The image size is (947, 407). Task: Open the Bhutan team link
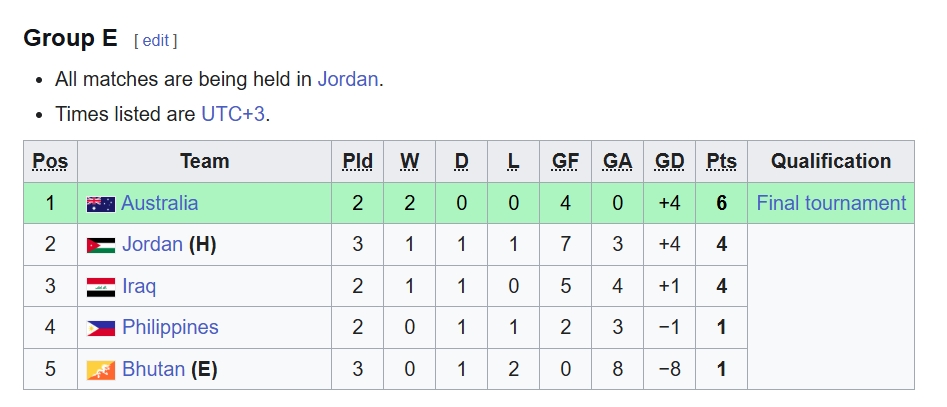tap(153, 369)
